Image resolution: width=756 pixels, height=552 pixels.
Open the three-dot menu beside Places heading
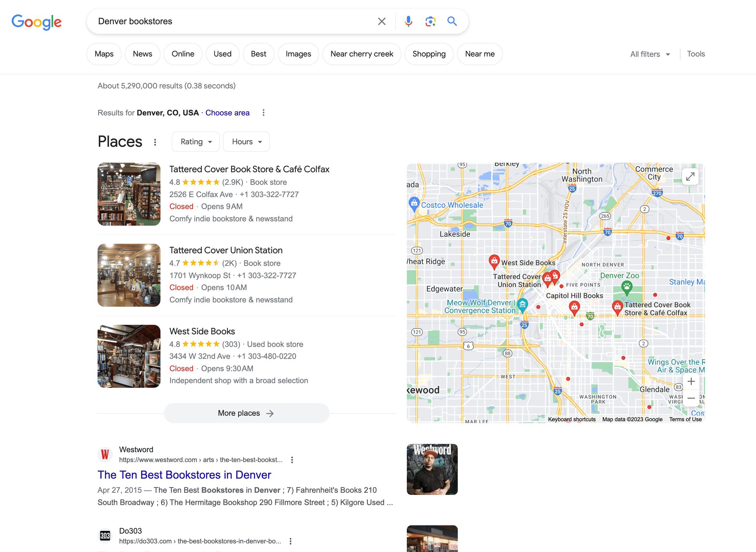pos(155,142)
